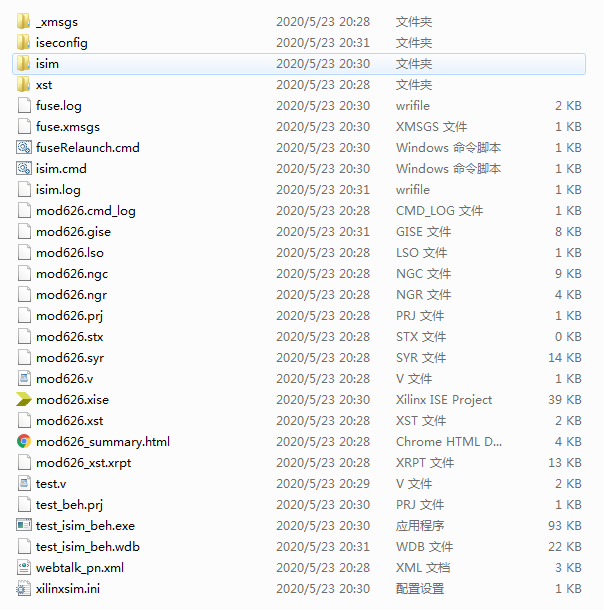Click the 13 KB size of mod626_xst.xrpt
This screenshot has width=604, height=610.
(565, 463)
